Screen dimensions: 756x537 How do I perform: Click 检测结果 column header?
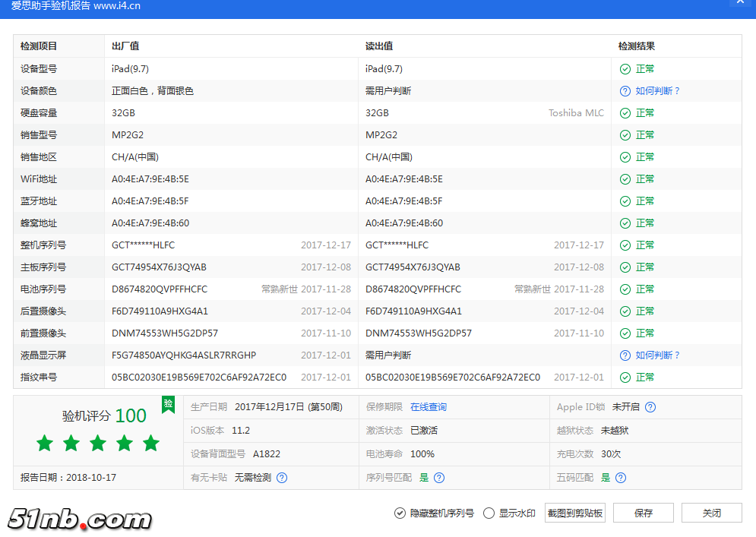[x=637, y=46]
